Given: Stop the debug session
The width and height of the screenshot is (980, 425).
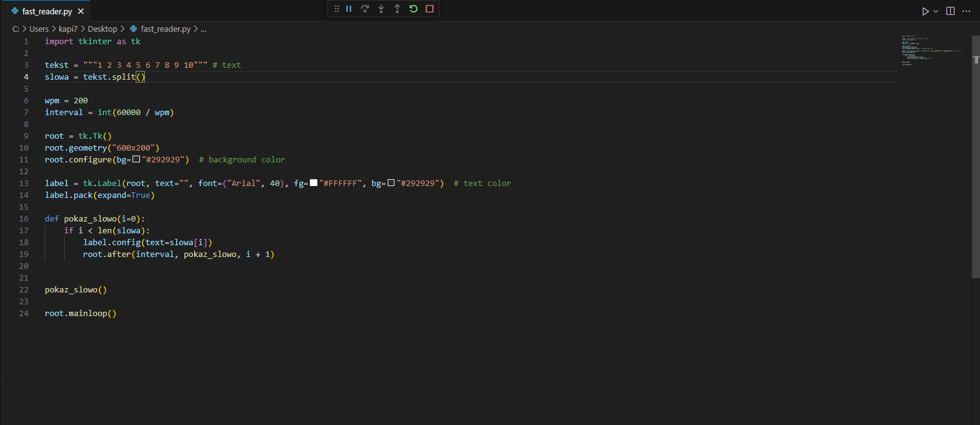Looking at the screenshot, I should pyautogui.click(x=429, y=9).
